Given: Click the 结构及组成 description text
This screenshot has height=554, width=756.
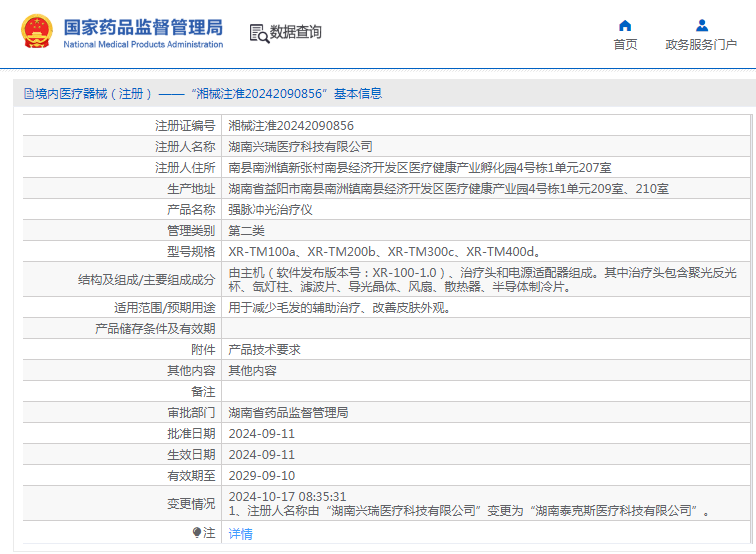Looking at the screenshot, I should pos(482,280).
